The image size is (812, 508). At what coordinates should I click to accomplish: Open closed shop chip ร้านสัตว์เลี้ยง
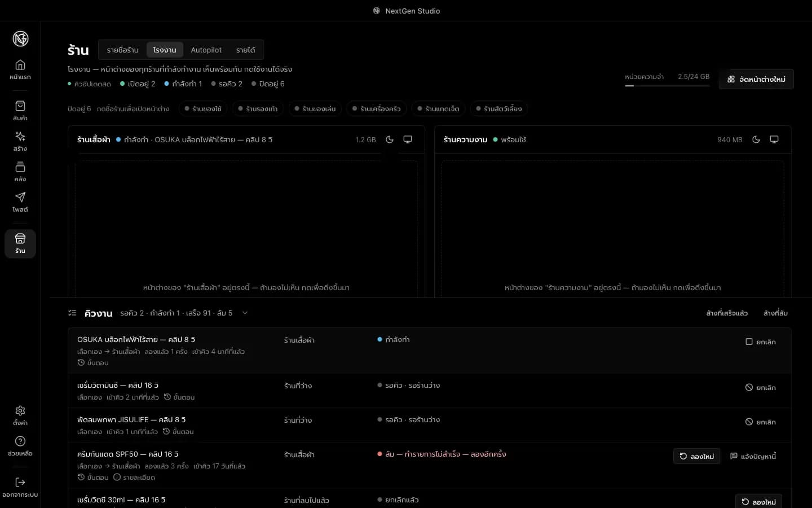coord(498,108)
